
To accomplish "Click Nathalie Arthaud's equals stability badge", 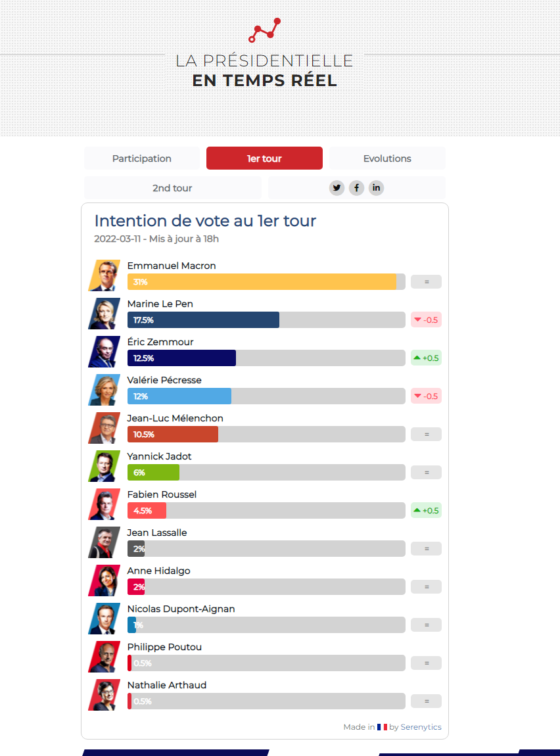I will pos(426,701).
